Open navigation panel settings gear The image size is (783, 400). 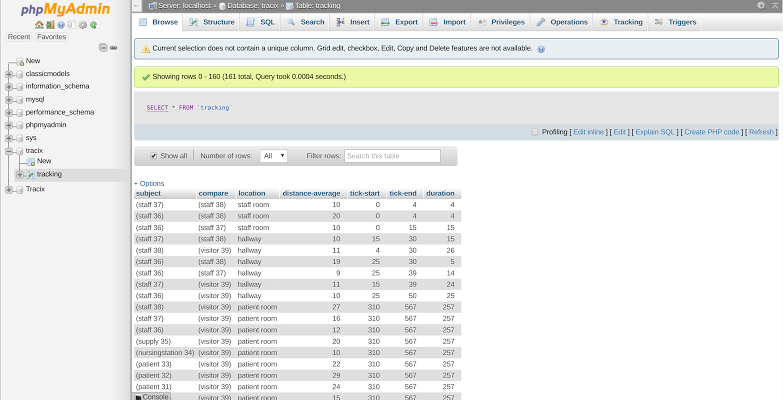(83, 25)
